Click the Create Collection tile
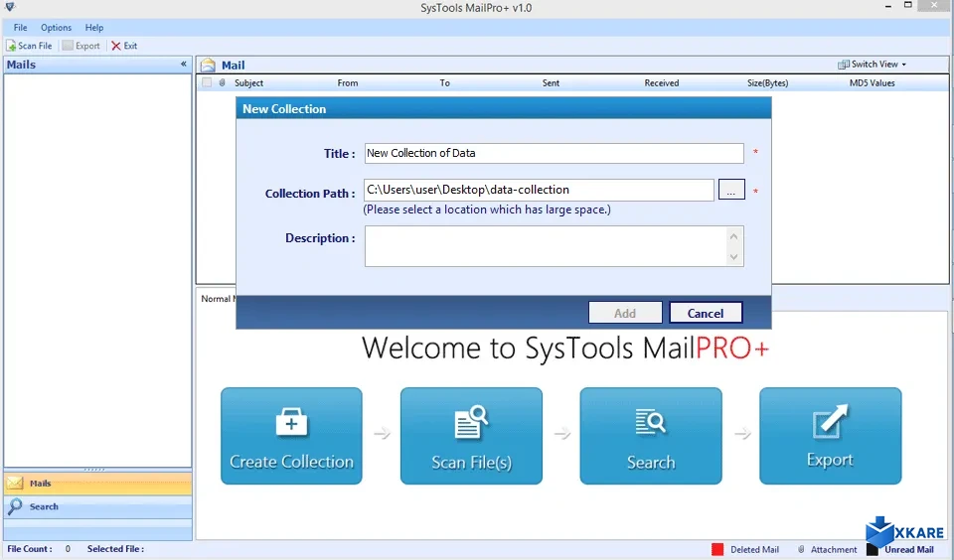The image size is (954, 560). pos(291,436)
